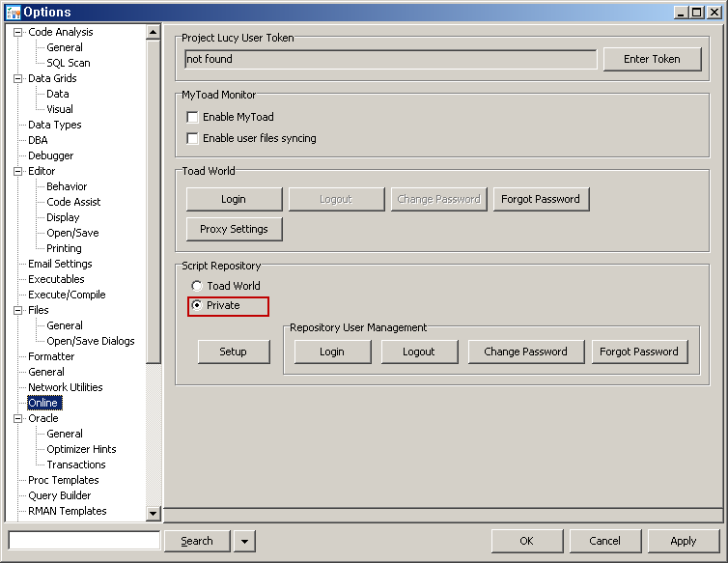Open Proxy Settings
Image resolution: width=728 pixels, height=563 pixels.
pos(234,229)
